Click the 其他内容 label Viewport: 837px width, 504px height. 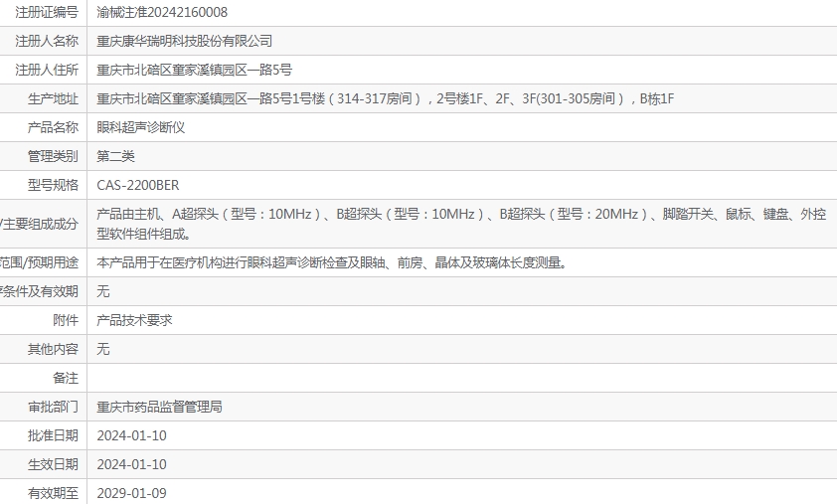click(53, 349)
